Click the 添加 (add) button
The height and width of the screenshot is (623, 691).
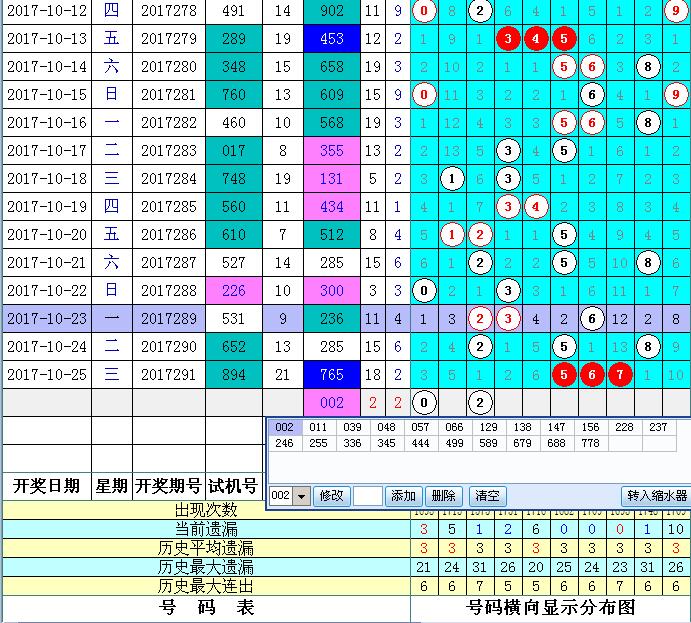point(403,496)
